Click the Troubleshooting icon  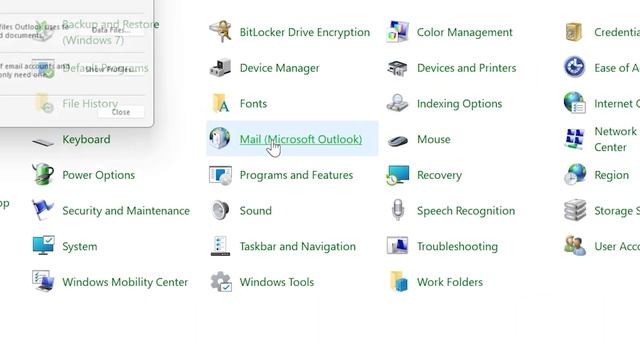[398, 246]
